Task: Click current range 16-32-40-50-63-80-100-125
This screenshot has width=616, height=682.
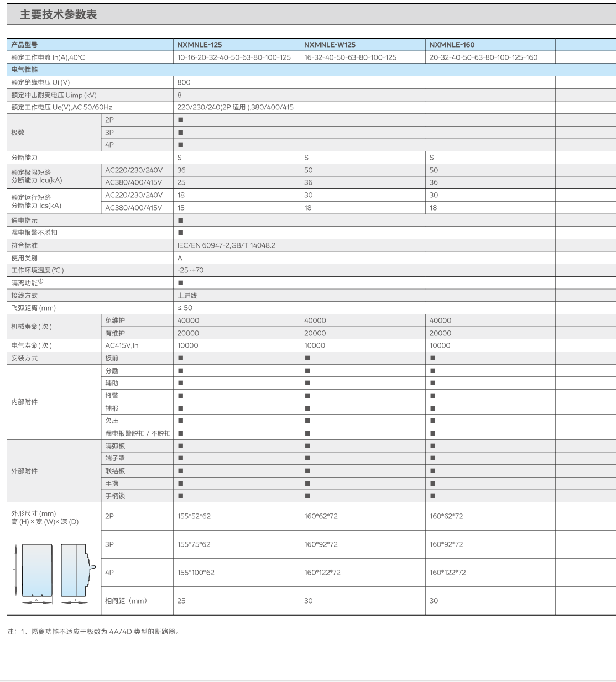Action: coord(350,57)
